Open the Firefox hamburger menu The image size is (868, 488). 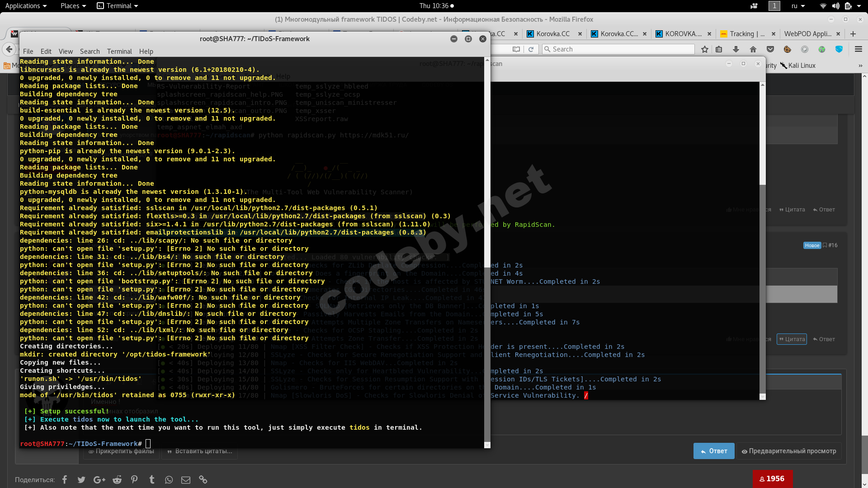pyautogui.click(x=858, y=49)
